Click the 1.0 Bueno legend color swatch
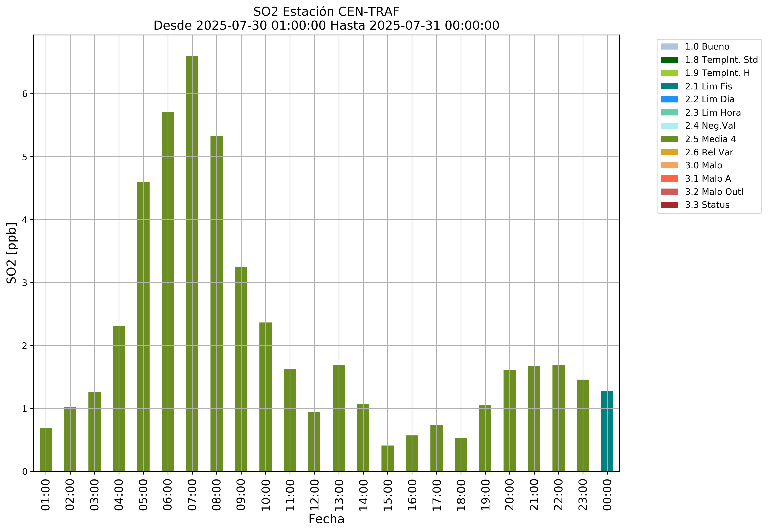Image resolution: width=768 pixels, height=532 pixels. click(x=669, y=46)
